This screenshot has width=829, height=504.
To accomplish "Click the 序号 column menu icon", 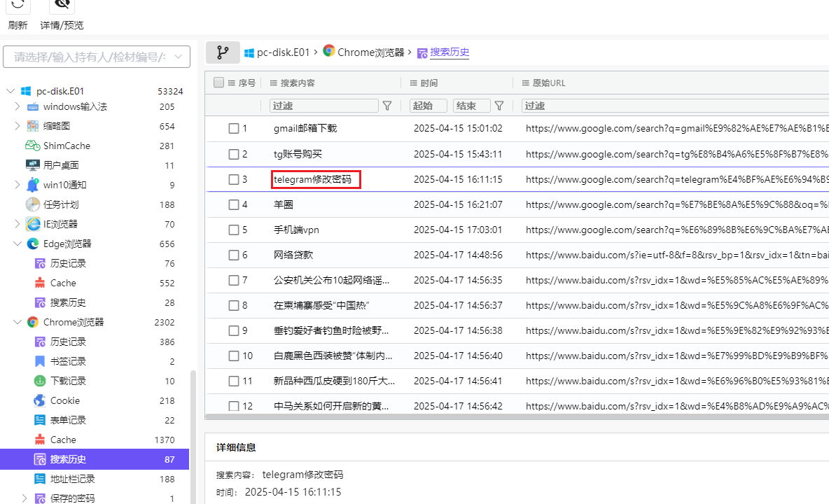I will pyautogui.click(x=232, y=83).
